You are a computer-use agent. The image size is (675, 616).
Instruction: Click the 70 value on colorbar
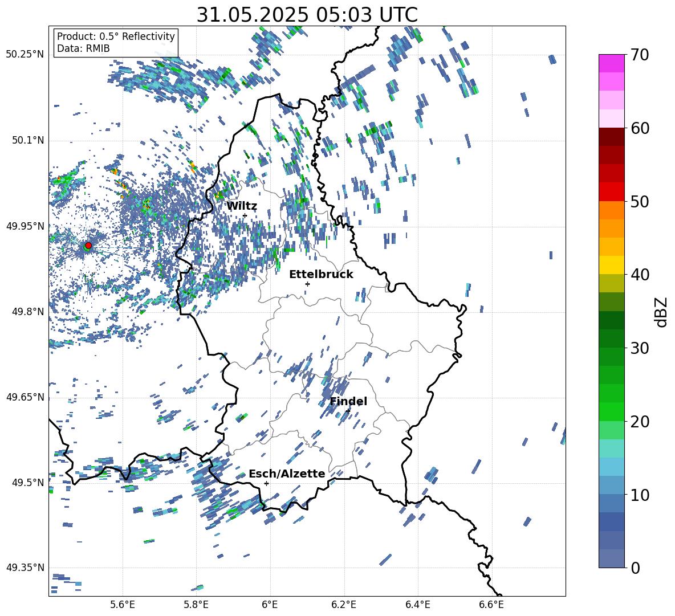tap(640, 55)
